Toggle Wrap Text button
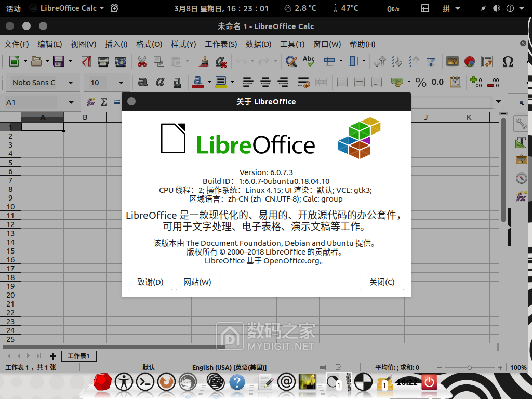532x399 pixels. (x=303, y=82)
